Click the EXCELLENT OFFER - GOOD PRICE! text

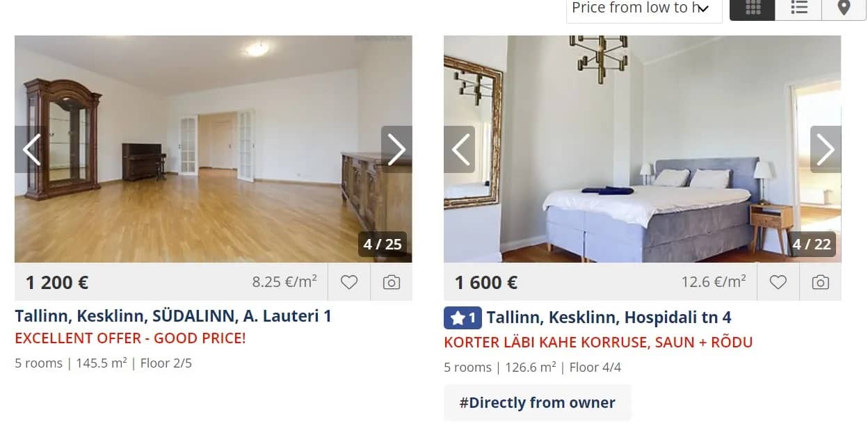[130, 338]
